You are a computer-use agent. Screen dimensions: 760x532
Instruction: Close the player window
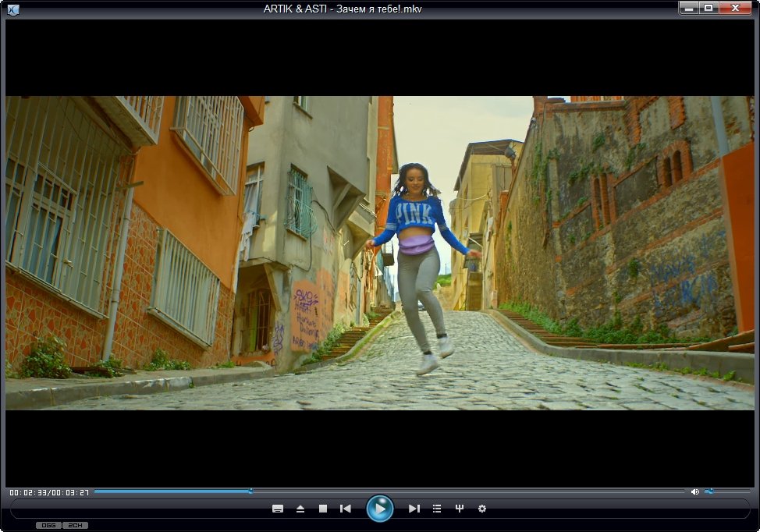tap(735, 9)
